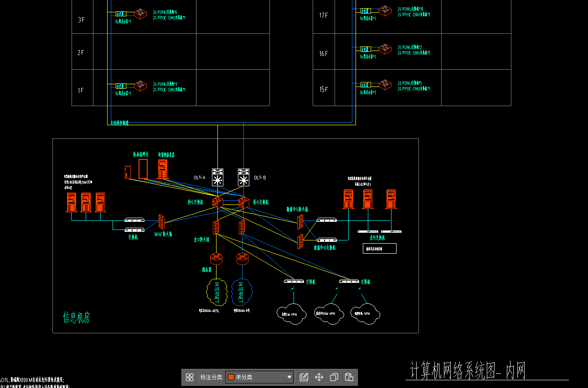Screen dimensions: 588x388
Task: Select the INTERNET cloud labeled 电信1000M-ADSL
Action: pos(217,291)
